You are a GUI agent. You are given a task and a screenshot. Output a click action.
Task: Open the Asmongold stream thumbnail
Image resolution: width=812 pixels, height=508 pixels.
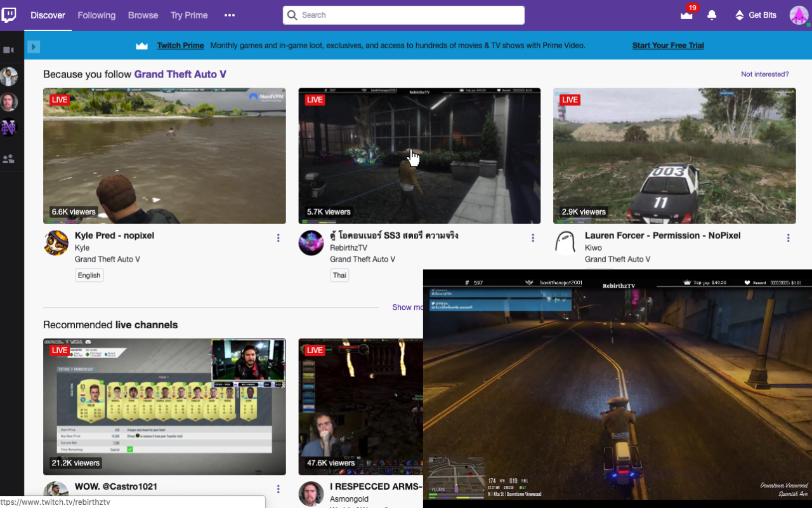click(x=360, y=406)
